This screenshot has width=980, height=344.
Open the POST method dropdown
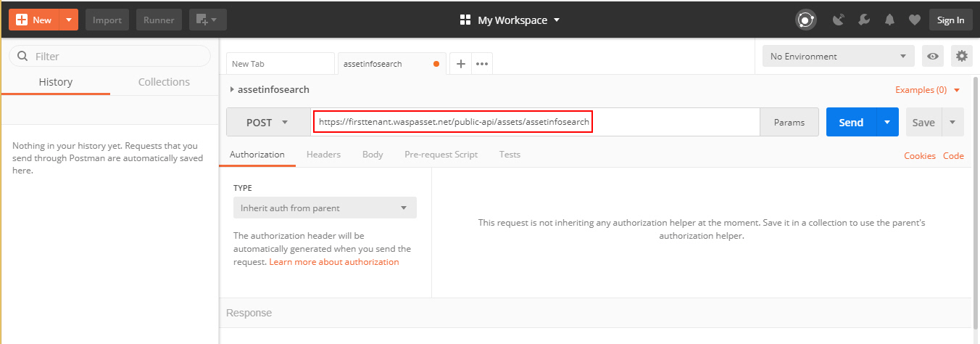tap(268, 123)
